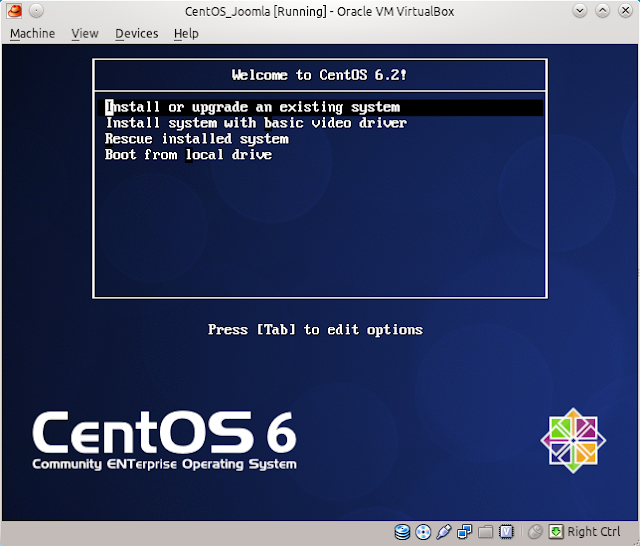Click the hard disk activity status icon
Screen dimensions: 640x546
click(x=402, y=532)
